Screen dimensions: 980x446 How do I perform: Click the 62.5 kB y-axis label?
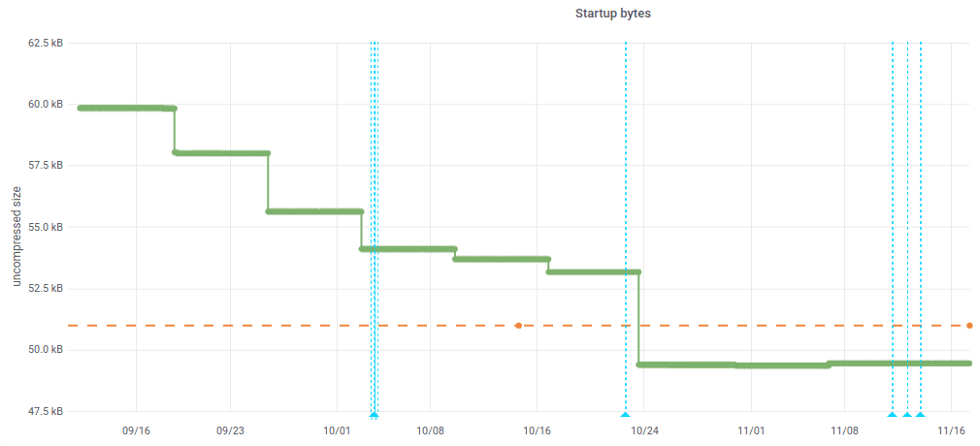coord(46,44)
